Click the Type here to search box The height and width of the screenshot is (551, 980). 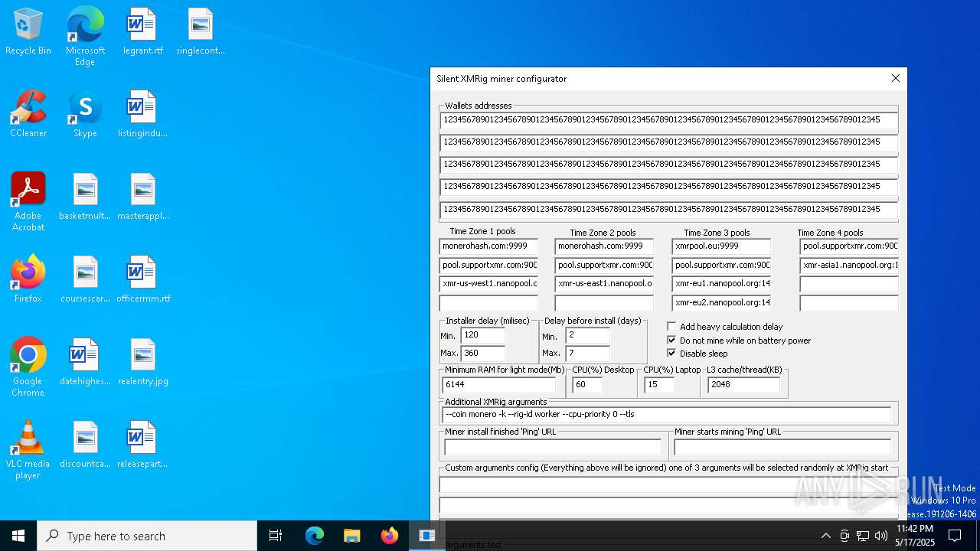click(147, 536)
